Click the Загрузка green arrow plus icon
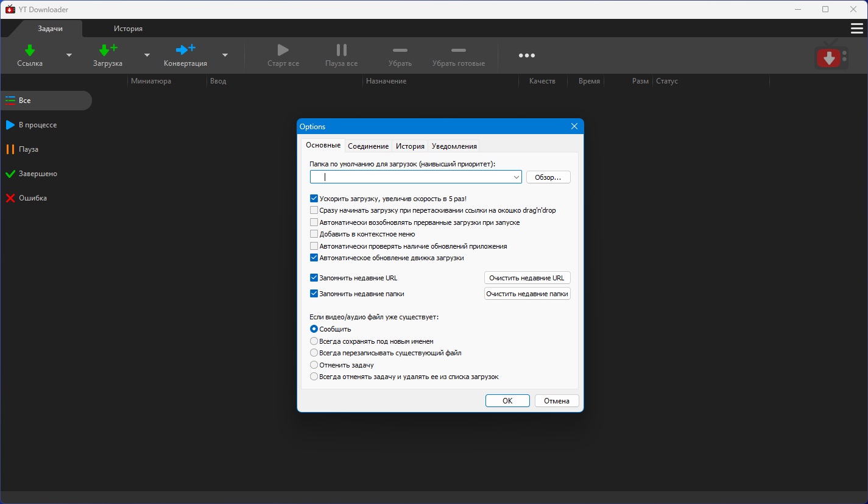This screenshot has width=868, height=504. [108, 50]
